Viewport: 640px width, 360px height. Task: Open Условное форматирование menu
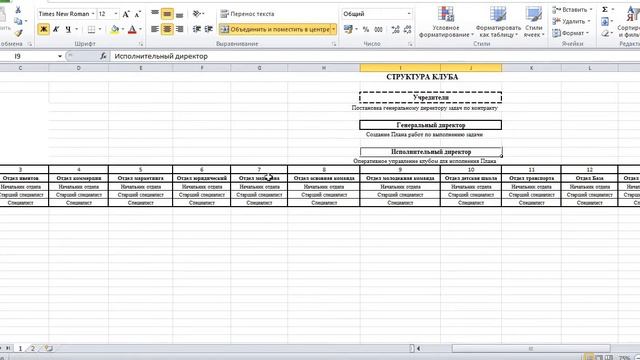(446, 22)
